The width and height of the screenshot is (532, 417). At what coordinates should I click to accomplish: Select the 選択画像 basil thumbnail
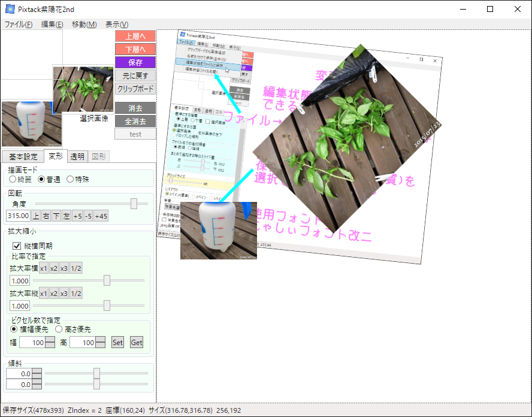tap(83, 90)
